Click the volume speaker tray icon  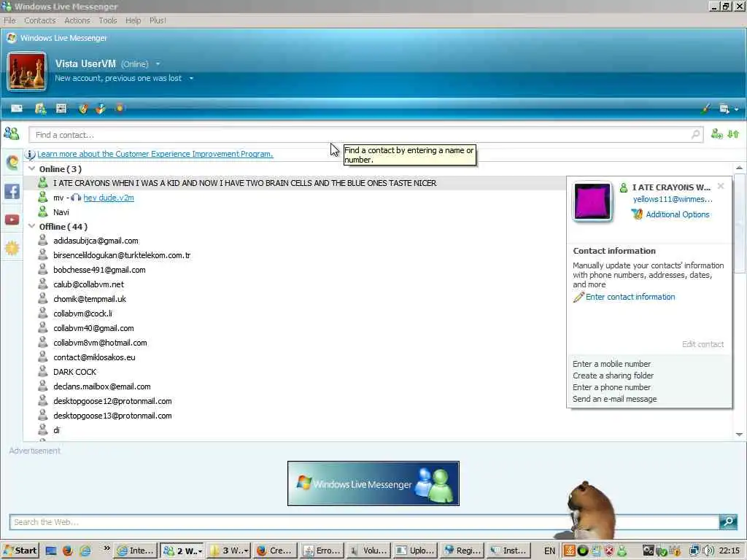pyautogui.click(x=708, y=551)
